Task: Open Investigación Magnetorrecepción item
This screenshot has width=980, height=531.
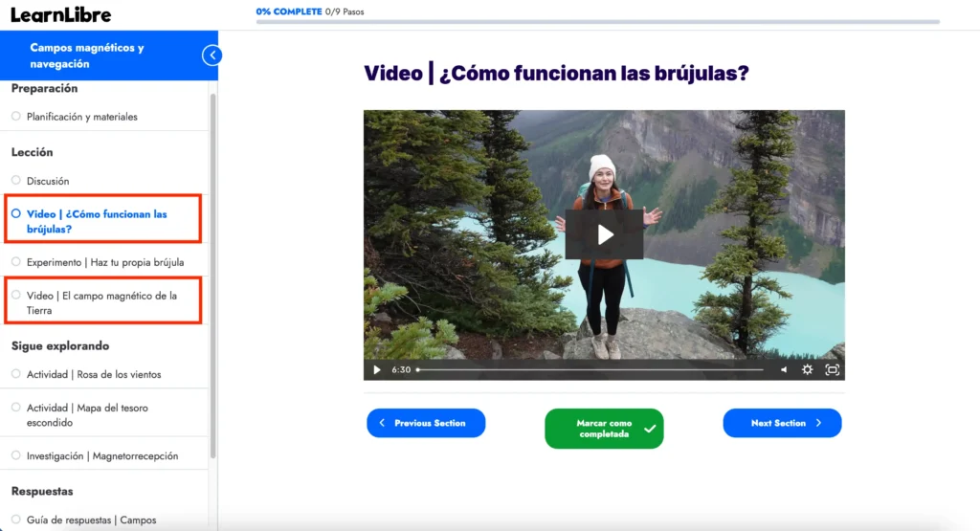Action: click(x=102, y=456)
